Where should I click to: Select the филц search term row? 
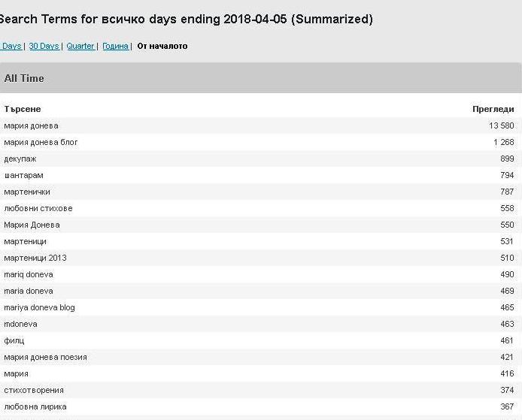14,340
